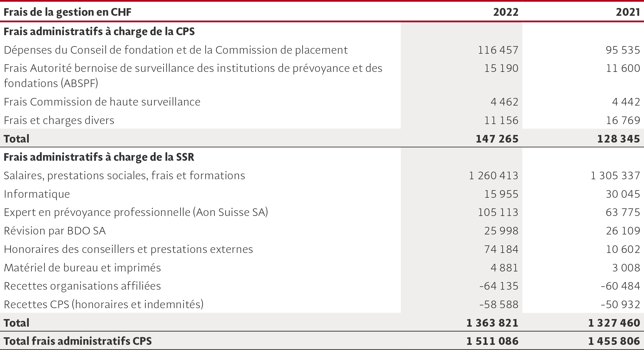Click the 4 462 haute surveillance value
This screenshot has width=644, height=350.
point(504,102)
